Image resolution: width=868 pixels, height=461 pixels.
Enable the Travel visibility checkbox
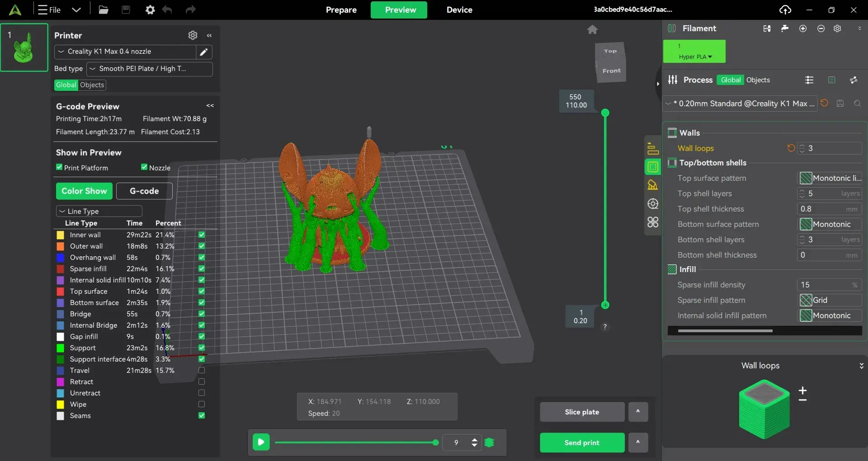coord(202,370)
